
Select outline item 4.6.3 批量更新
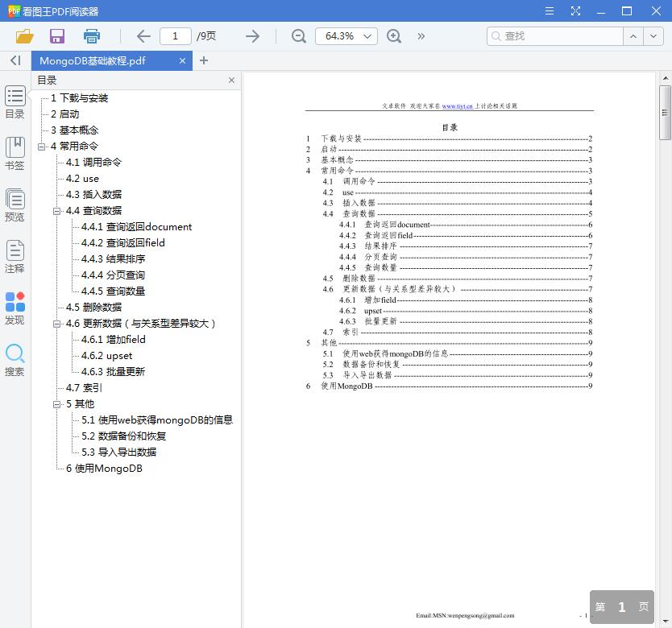click(113, 372)
